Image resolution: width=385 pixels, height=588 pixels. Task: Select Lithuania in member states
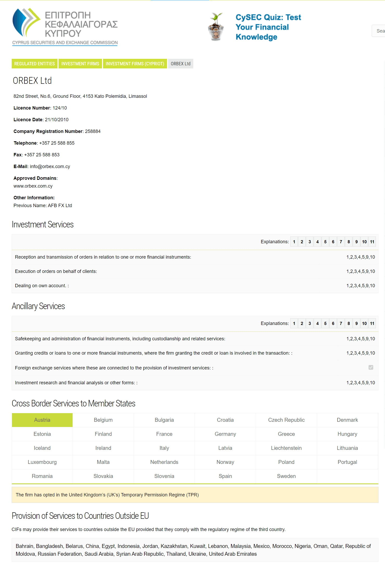(347, 448)
